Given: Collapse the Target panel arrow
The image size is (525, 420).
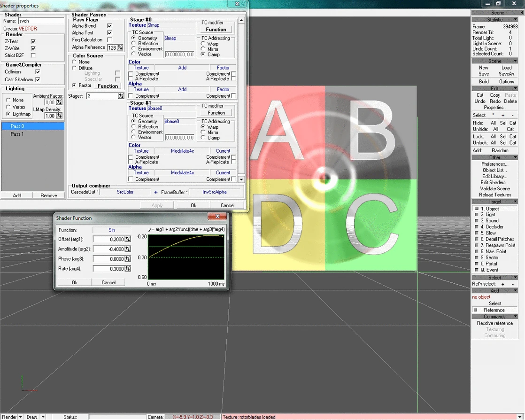Looking at the screenshot, I should [x=515, y=202].
